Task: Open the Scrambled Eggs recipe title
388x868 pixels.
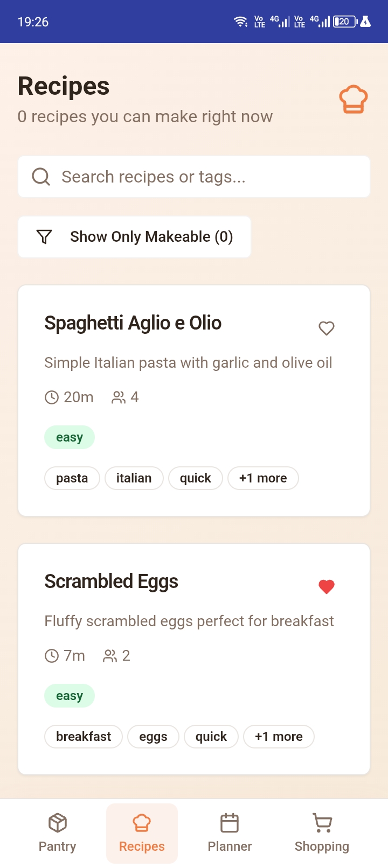Action: pos(111,582)
